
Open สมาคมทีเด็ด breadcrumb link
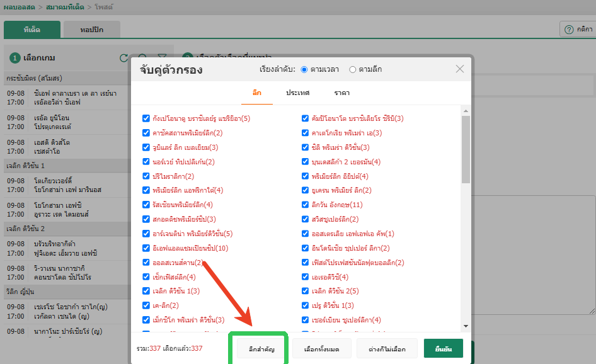click(65, 7)
